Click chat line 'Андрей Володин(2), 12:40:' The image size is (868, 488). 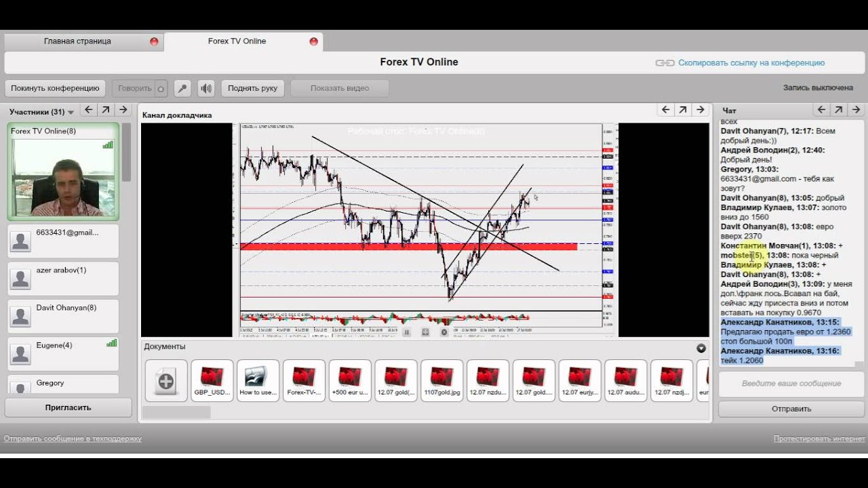coord(772,150)
